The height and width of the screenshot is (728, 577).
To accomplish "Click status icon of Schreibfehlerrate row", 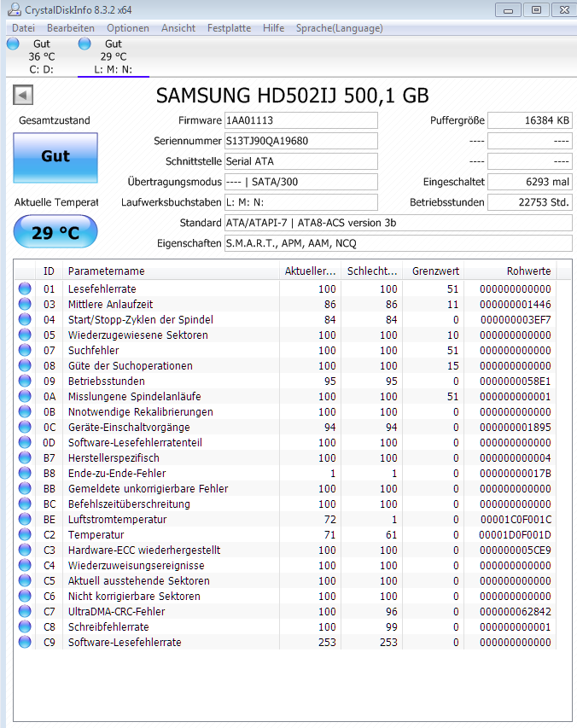I will tap(25, 626).
